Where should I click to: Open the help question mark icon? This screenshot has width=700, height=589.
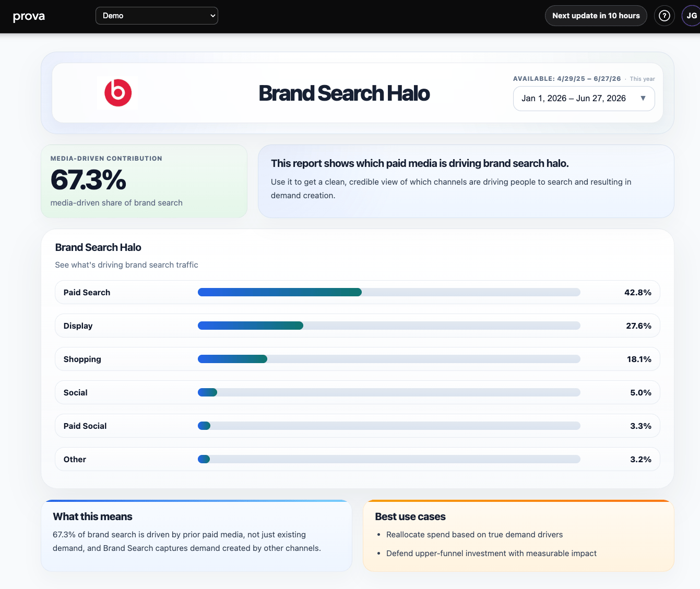pyautogui.click(x=665, y=16)
